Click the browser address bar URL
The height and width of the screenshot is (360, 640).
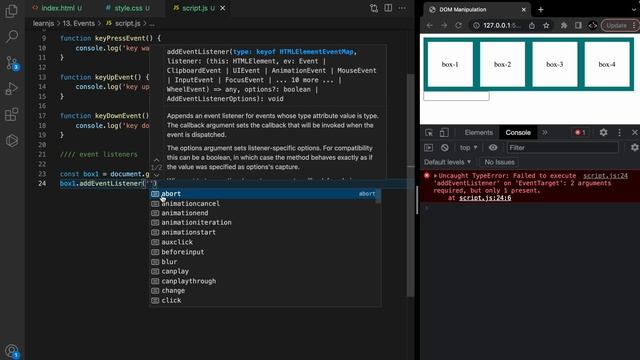(502, 25)
